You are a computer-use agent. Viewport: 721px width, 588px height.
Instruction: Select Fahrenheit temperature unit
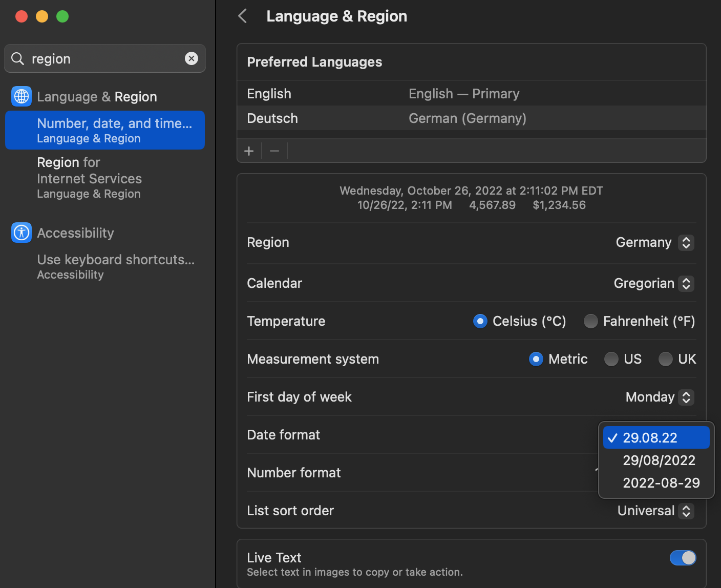click(591, 321)
